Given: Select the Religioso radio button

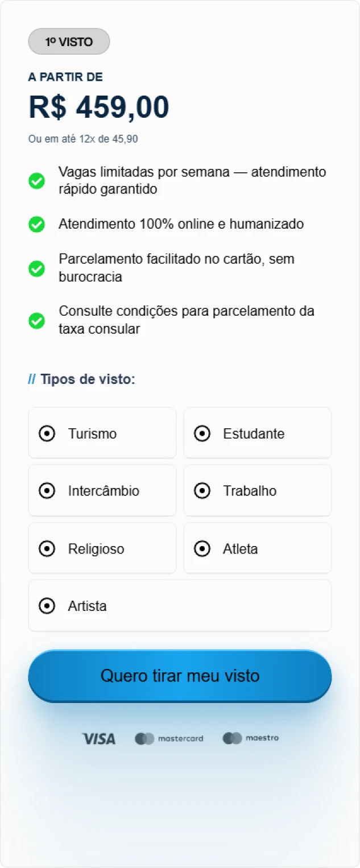Looking at the screenshot, I should click(x=47, y=549).
